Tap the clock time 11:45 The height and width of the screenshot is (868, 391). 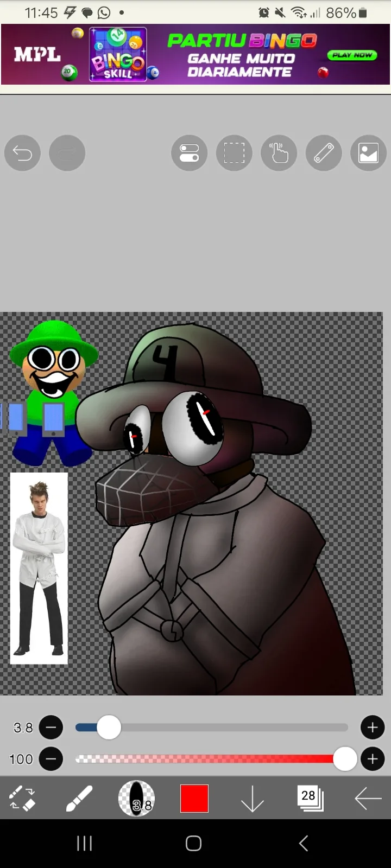pos(41,12)
